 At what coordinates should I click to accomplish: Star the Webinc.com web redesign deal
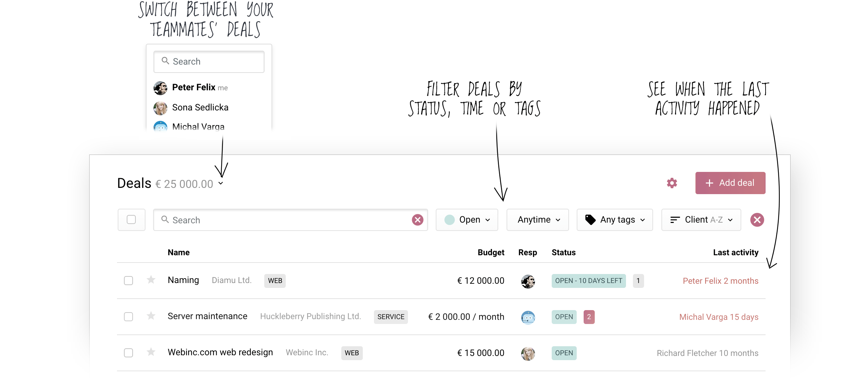(151, 352)
